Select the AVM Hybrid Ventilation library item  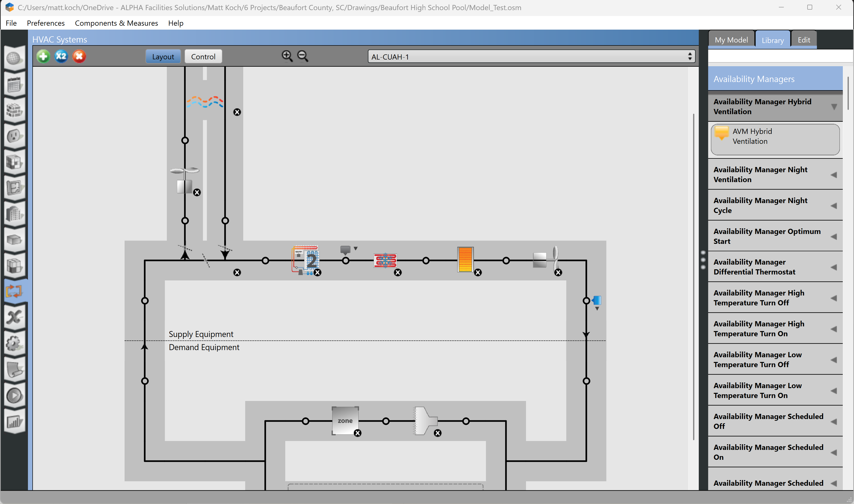[775, 139]
